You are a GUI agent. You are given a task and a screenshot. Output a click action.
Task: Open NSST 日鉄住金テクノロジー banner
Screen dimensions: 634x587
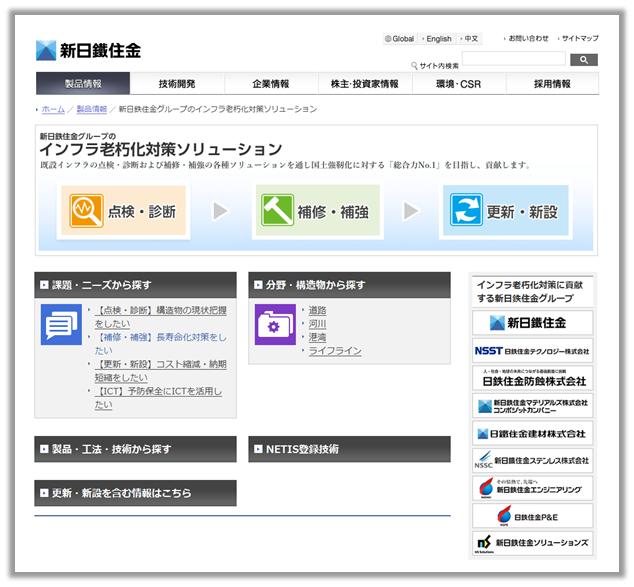(533, 351)
